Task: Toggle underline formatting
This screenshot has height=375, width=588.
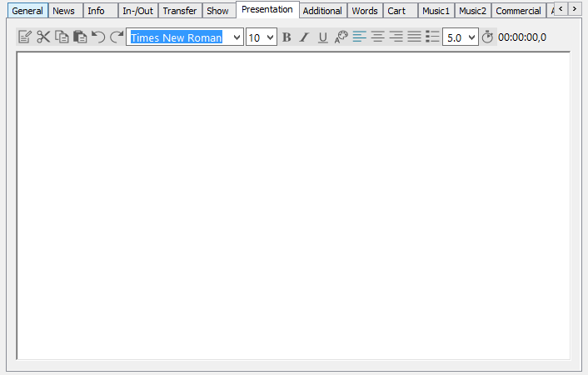Action: pyautogui.click(x=323, y=37)
